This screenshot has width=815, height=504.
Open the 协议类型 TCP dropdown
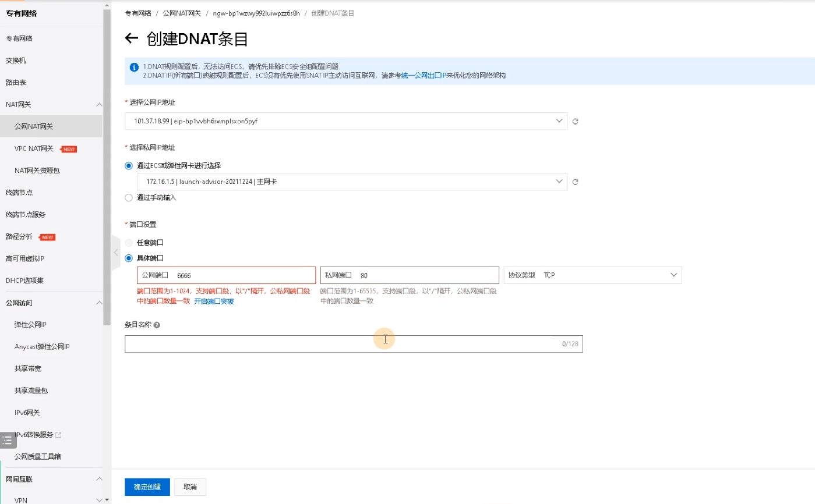click(x=592, y=275)
